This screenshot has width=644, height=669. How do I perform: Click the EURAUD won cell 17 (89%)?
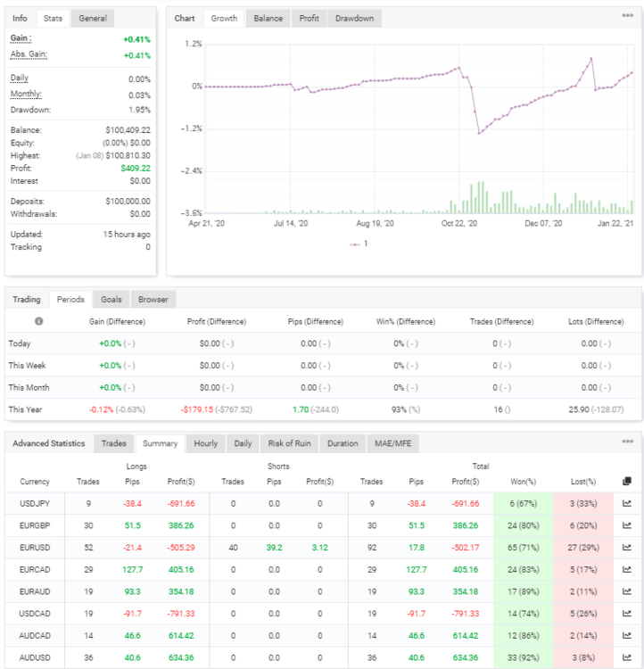click(x=524, y=591)
